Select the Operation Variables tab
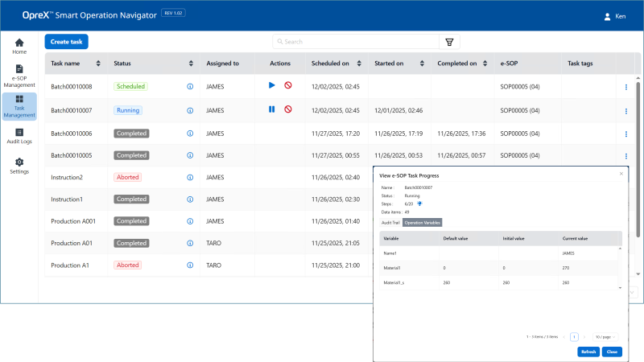 point(423,222)
